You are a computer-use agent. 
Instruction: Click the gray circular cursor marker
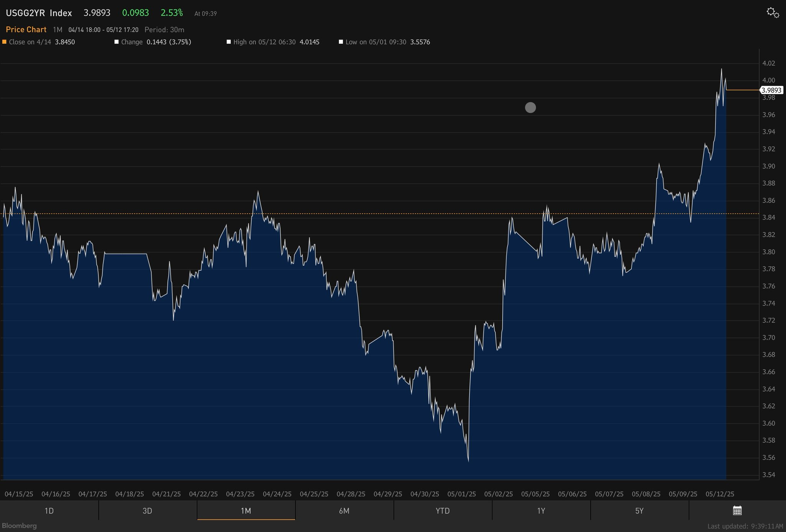click(530, 107)
